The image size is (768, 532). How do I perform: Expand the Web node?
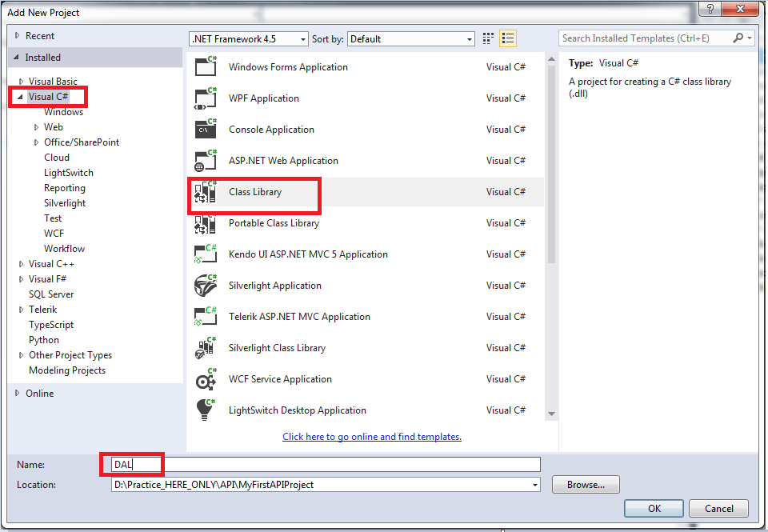point(36,127)
